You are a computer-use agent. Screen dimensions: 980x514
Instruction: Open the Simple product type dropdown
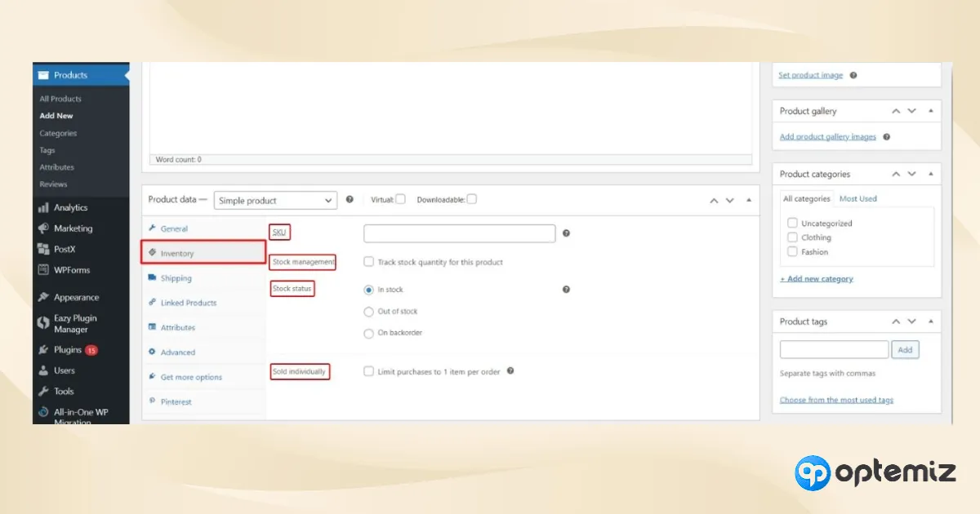[275, 201]
